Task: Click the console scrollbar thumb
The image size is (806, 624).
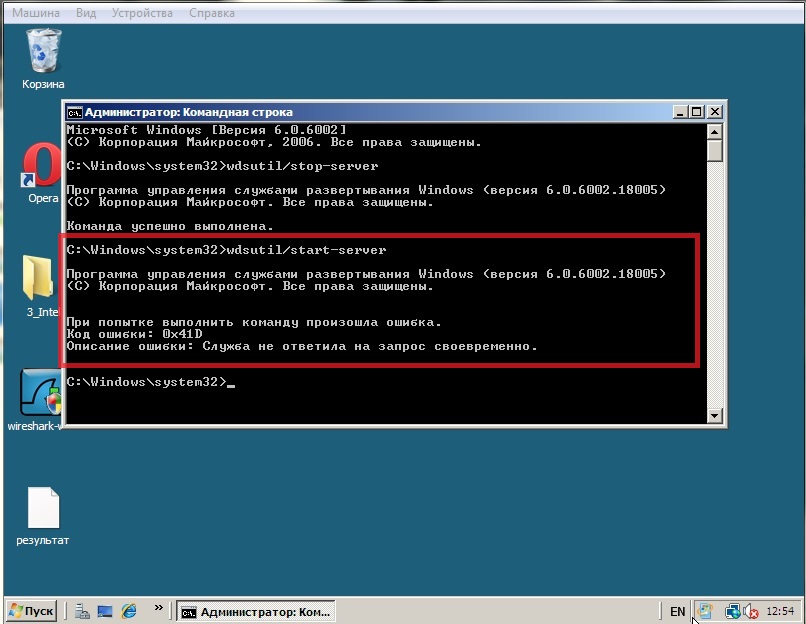Action: tap(715, 151)
